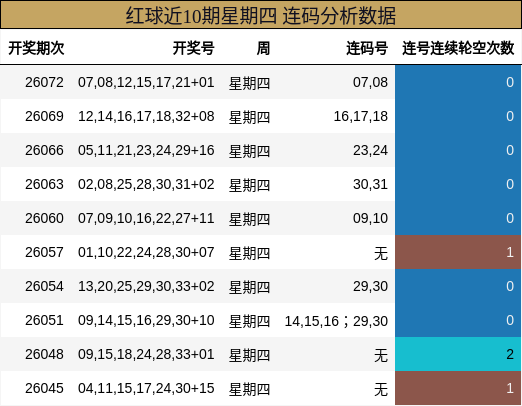
Task: Click consecutive pair 09,10
Action: coord(370,218)
